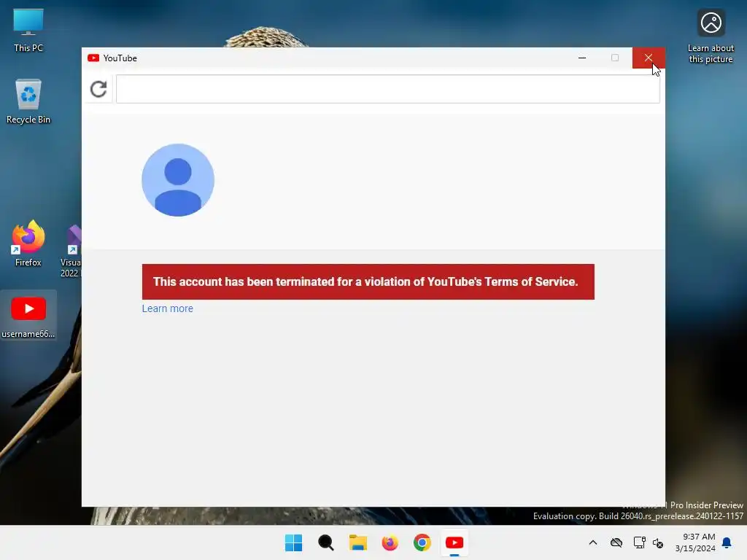This screenshot has height=560, width=747.
Task: Minimize the YouTube window
Action: tap(582, 58)
